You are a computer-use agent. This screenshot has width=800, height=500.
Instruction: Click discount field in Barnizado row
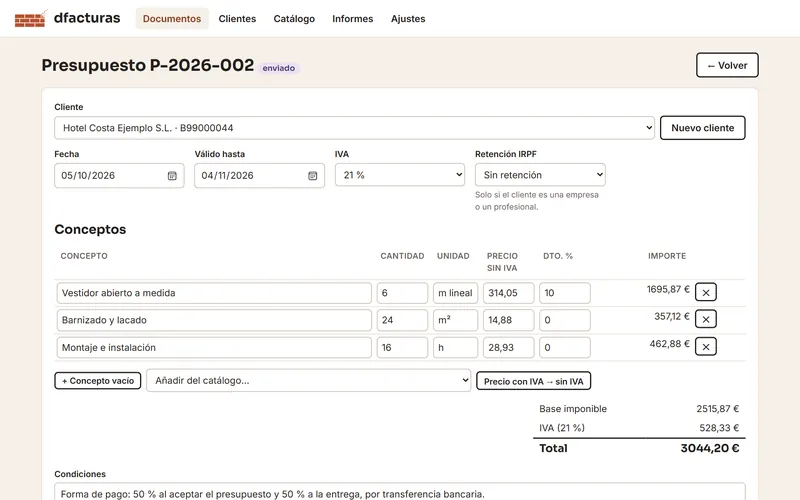click(x=565, y=320)
